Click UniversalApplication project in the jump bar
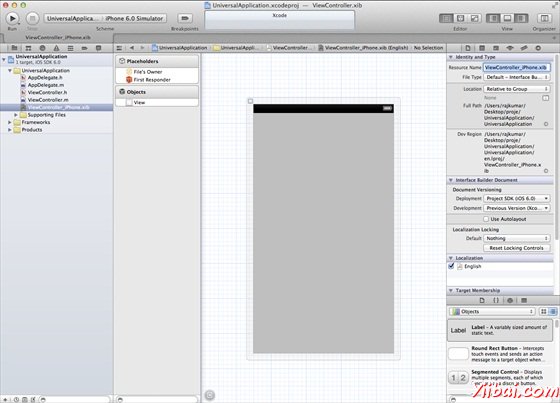Viewport: 560px width, 403px height. pyautogui.click(x=180, y=48)
